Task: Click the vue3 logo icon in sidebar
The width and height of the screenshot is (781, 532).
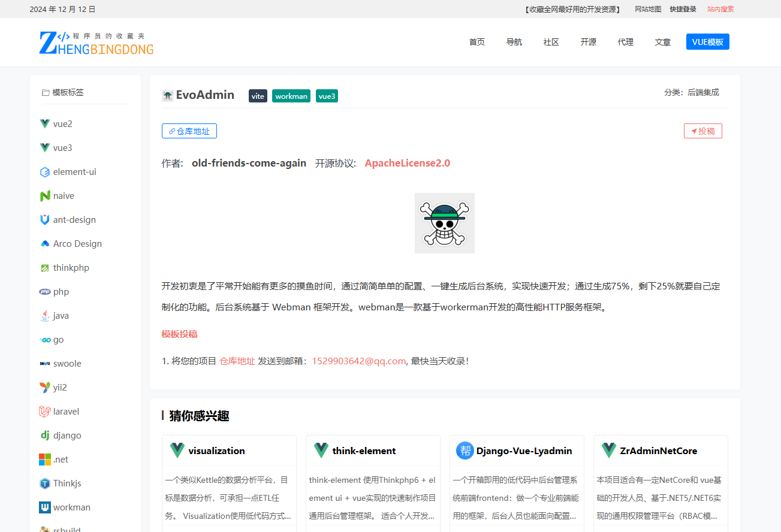Action: tap(45, 148)
